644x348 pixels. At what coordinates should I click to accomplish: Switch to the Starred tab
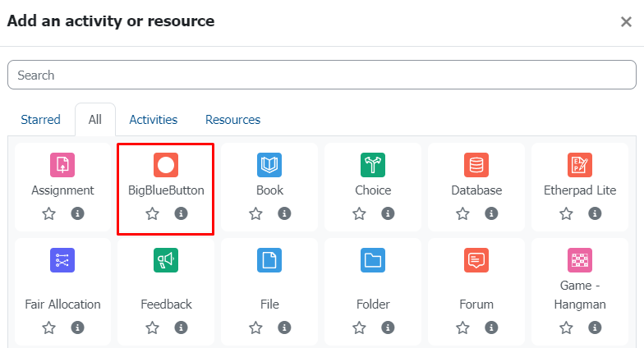tap(41, 120)
